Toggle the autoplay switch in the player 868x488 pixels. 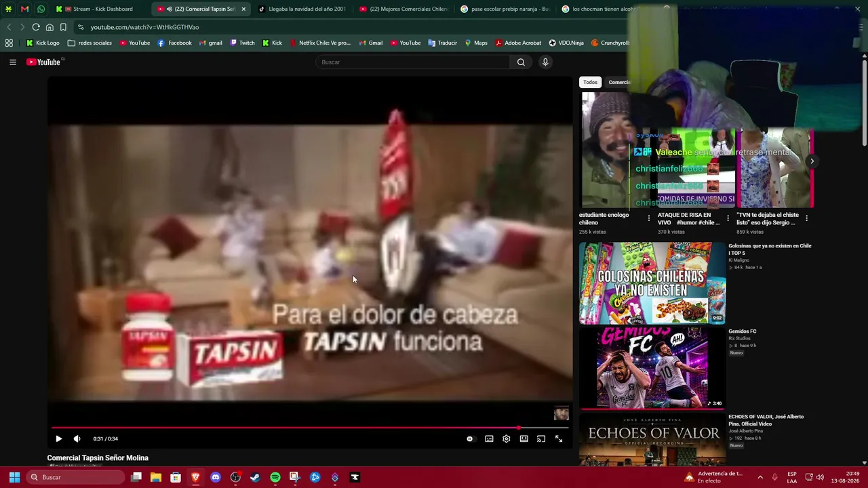point(470,439)
